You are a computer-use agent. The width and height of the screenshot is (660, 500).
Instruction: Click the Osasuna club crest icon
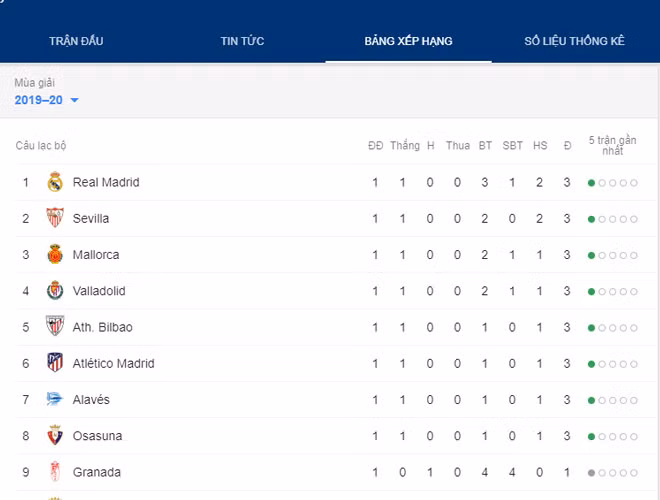55,436
